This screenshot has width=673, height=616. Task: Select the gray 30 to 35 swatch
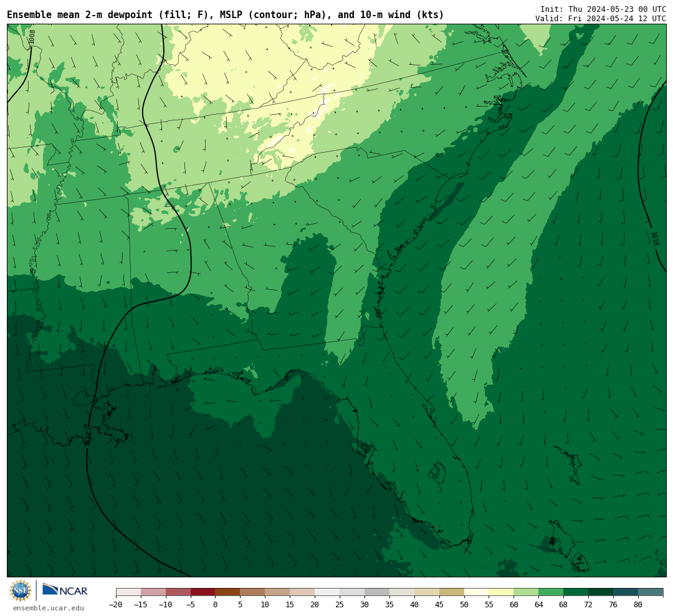[377, 592]
